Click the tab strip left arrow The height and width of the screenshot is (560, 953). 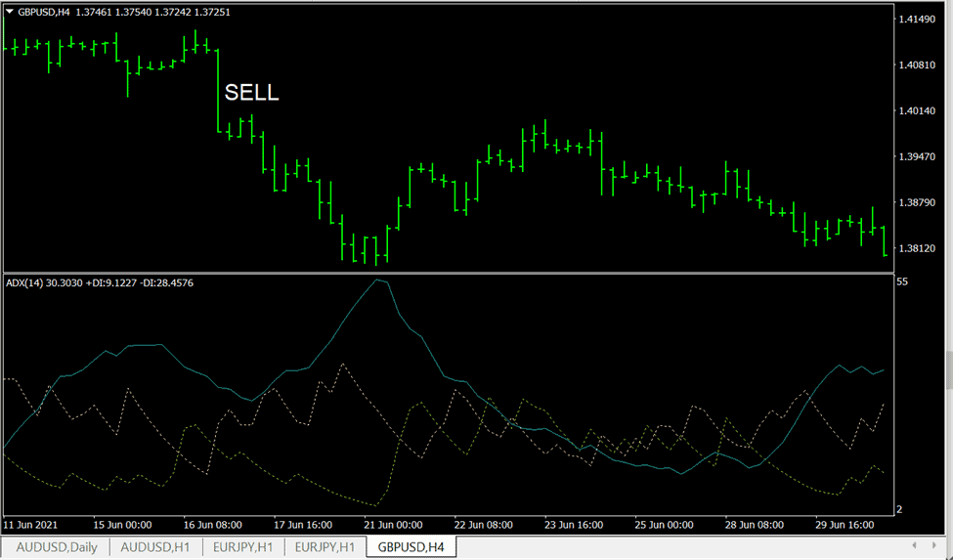coord(914,545)
